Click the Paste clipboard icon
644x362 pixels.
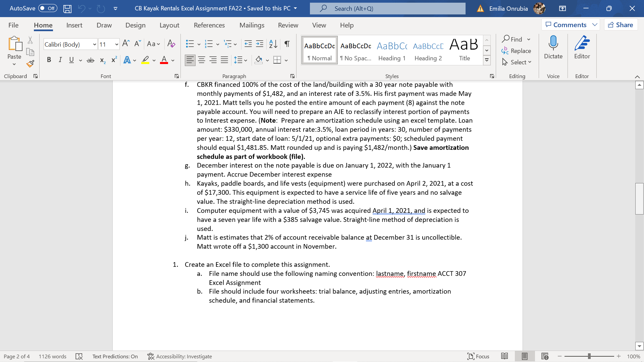14,44
